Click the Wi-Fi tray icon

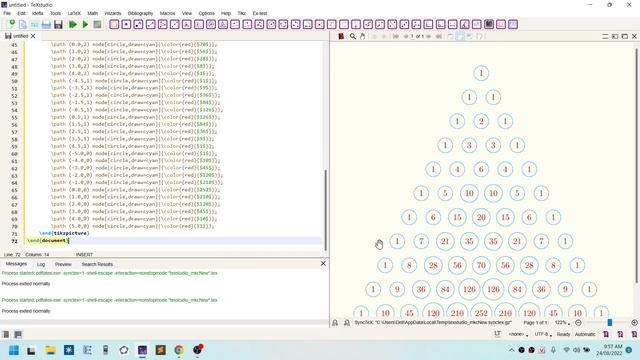[566, 350]
